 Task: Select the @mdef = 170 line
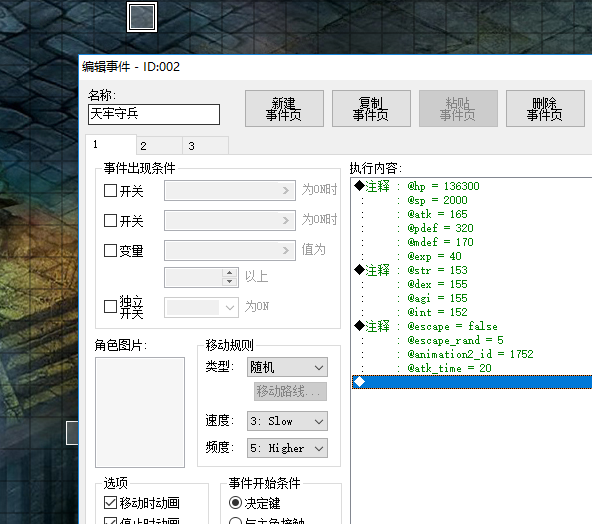tap(472, 242)
